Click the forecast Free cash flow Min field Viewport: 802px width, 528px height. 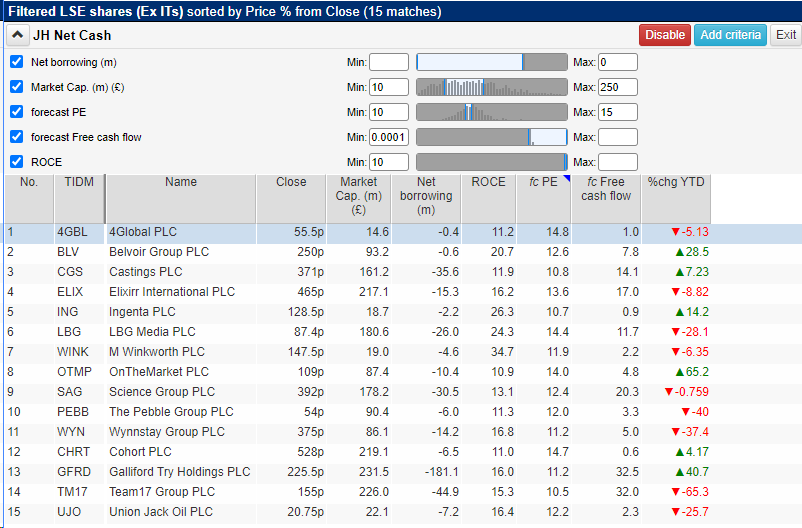389,137
